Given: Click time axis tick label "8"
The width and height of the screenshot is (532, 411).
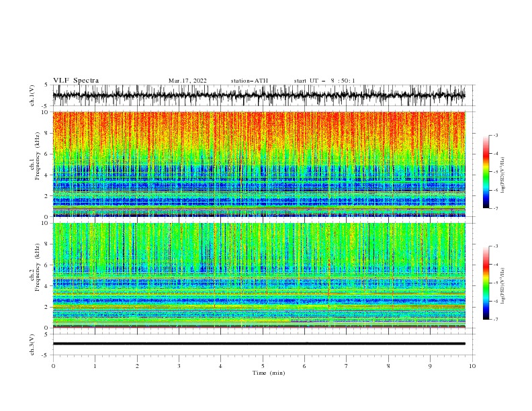Looking at the screenshot, I should pyautogui.click(x=388, y=366).
